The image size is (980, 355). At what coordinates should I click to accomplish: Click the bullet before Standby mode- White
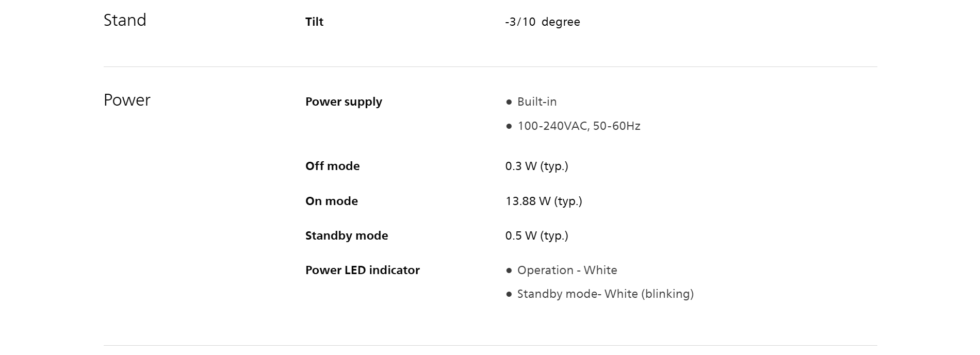pyautogui.click(x=509, y=294)
